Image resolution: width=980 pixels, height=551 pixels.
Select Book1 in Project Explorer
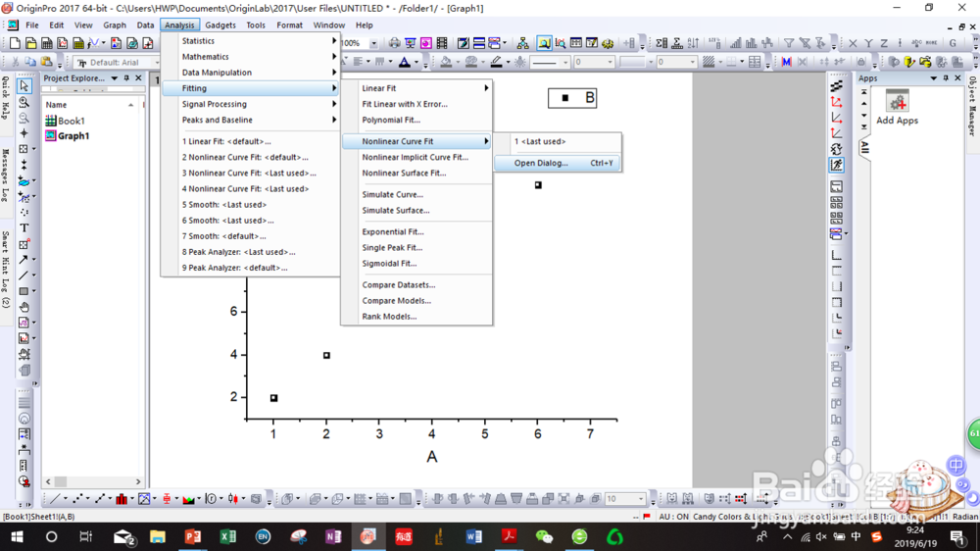(65, 121)
